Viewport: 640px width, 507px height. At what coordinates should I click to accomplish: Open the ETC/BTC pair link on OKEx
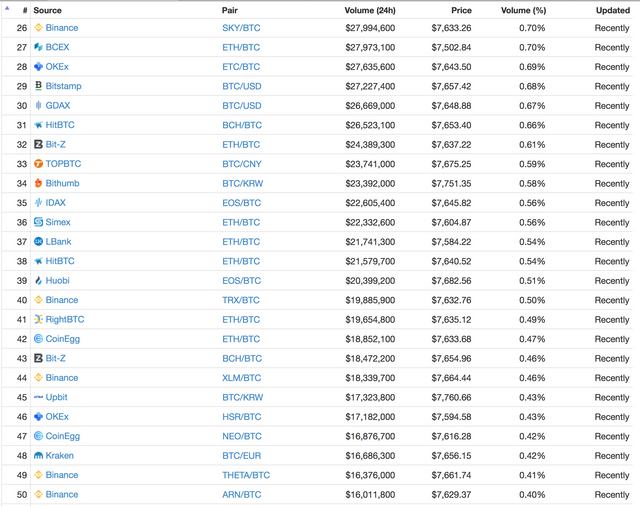[x=241, y=67]
